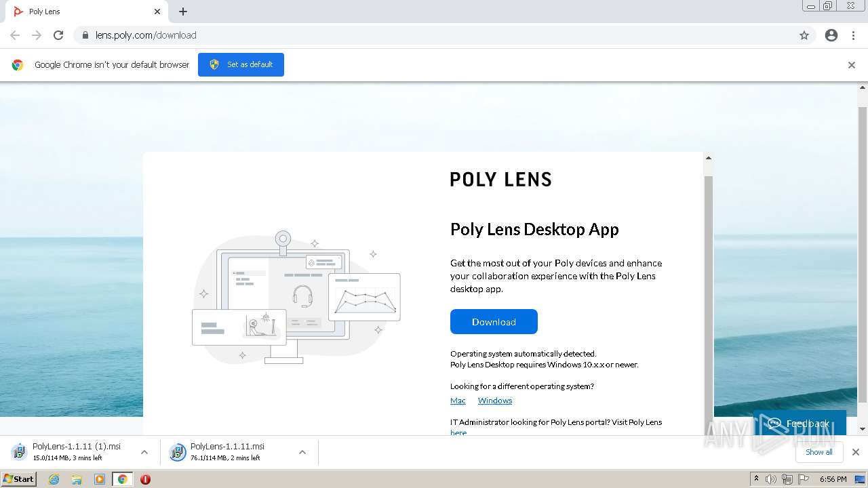
Task: Open the Feedback chat widget
Action: tap(800, 424)
